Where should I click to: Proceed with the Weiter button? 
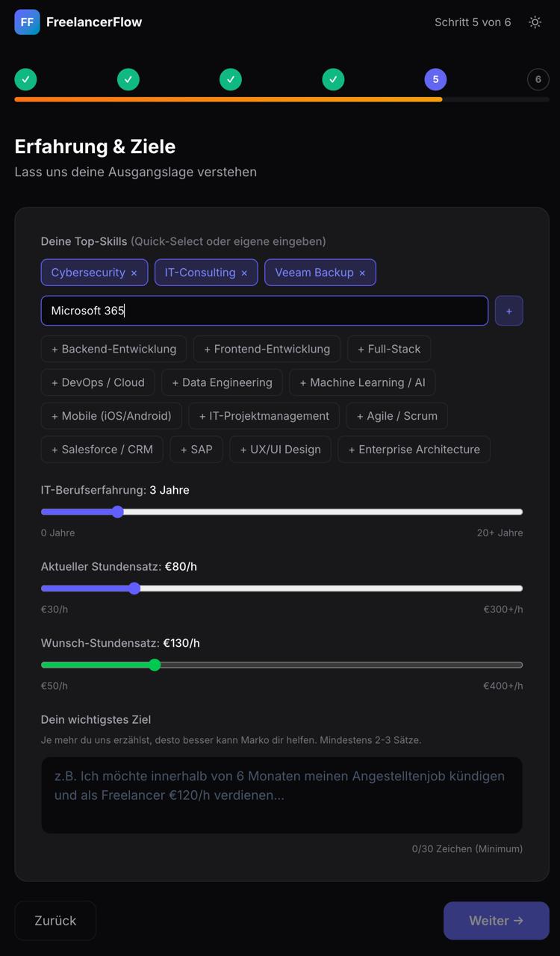pos(496,921)
